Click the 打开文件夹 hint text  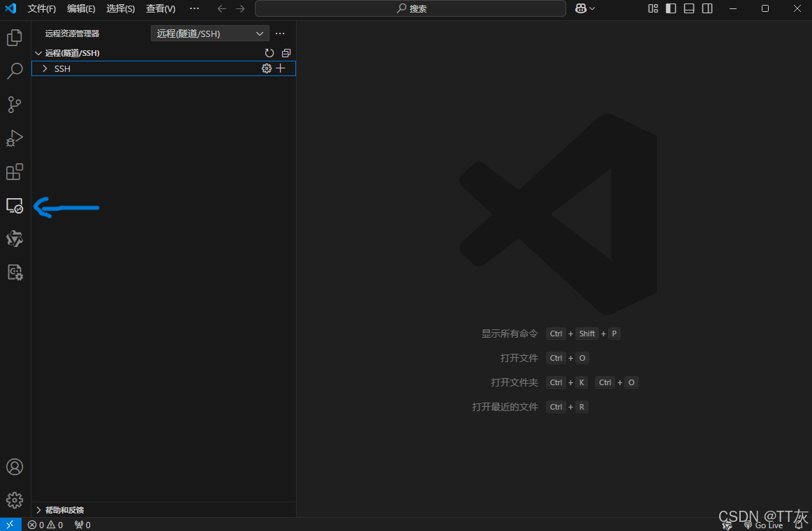click(x=515, y=382)
